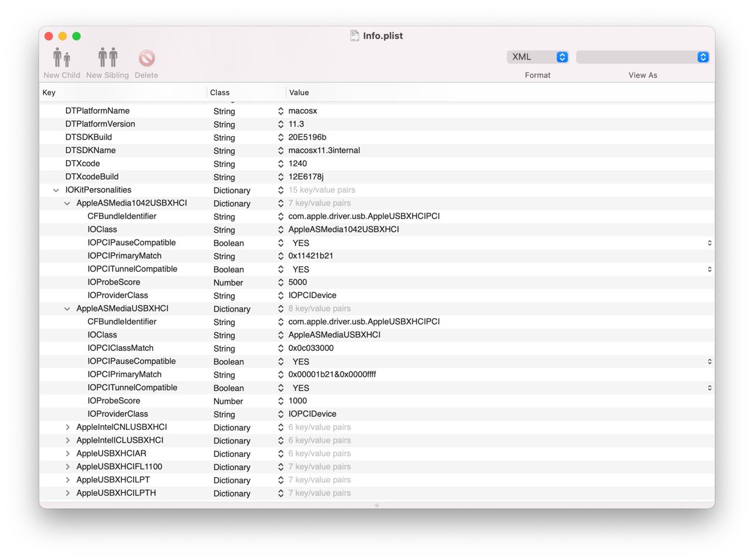Click the Delete toolbar icon
The image size is (754, 560).
[146, 58]
